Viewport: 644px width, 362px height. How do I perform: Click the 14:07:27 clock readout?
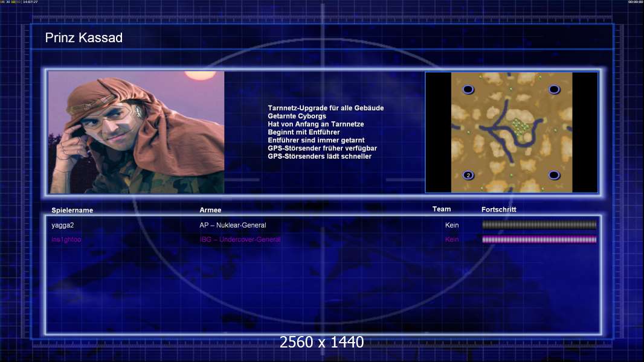click(30, 2)
